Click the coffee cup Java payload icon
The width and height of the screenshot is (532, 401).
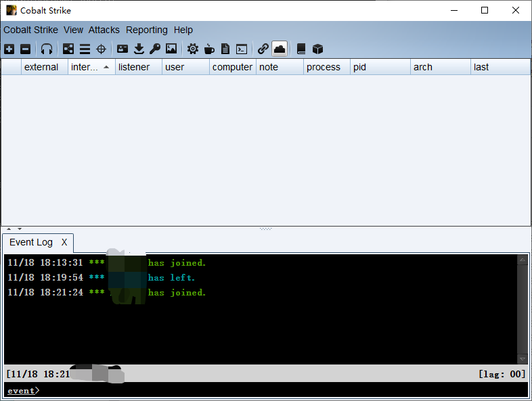pos(209,49)
